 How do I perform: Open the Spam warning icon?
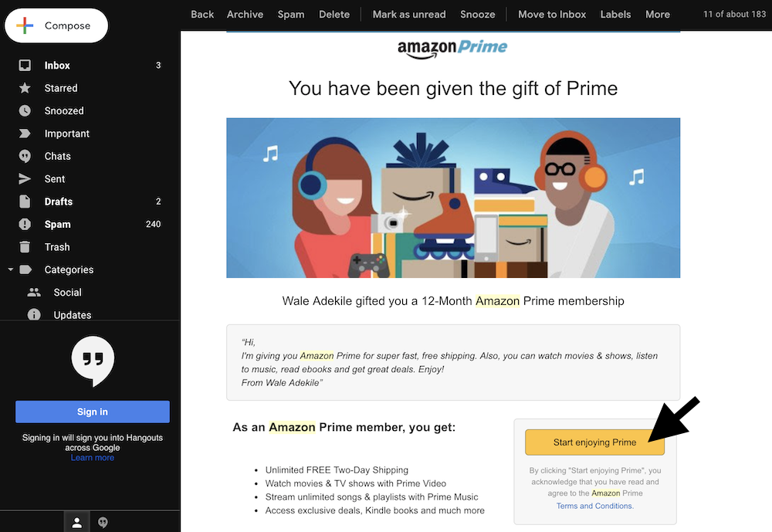(25, 224)
